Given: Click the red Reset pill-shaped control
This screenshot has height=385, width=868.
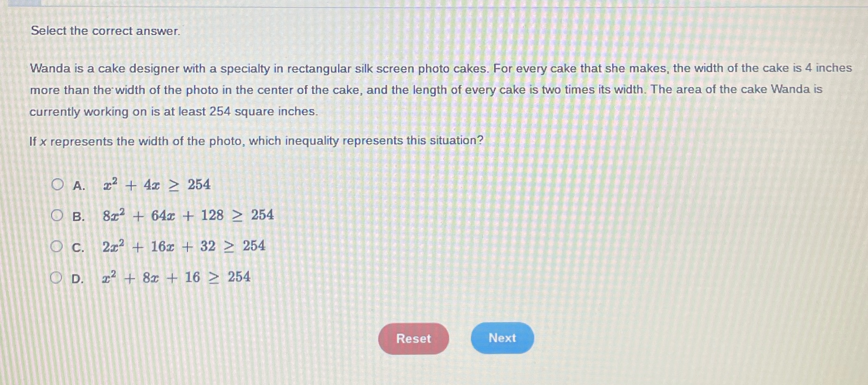Looking at the screenshot, I should point(413,339).
